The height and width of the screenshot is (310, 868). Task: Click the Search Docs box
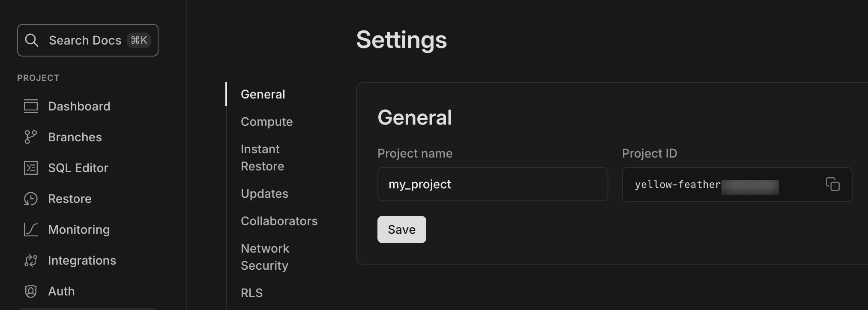coord(88,40)
